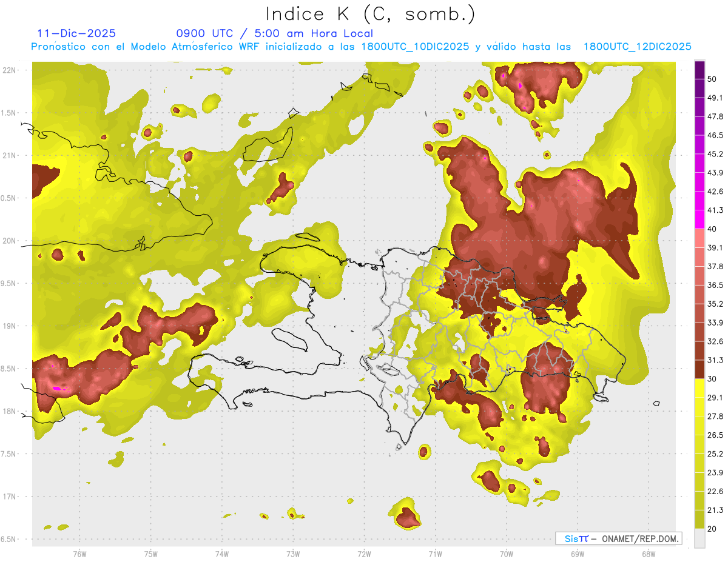
Task: Click the colorbar value "43.9"
Action: [x=716, y=173]
